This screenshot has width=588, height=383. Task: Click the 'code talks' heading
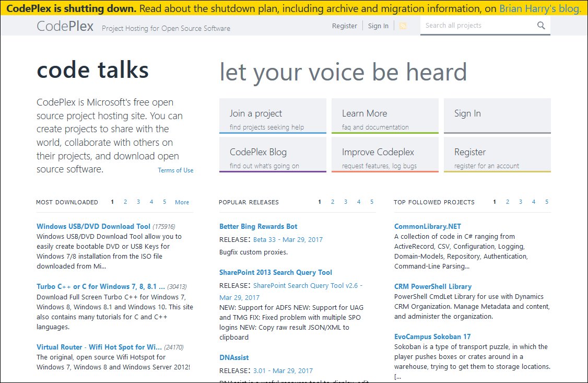point(92,70)
